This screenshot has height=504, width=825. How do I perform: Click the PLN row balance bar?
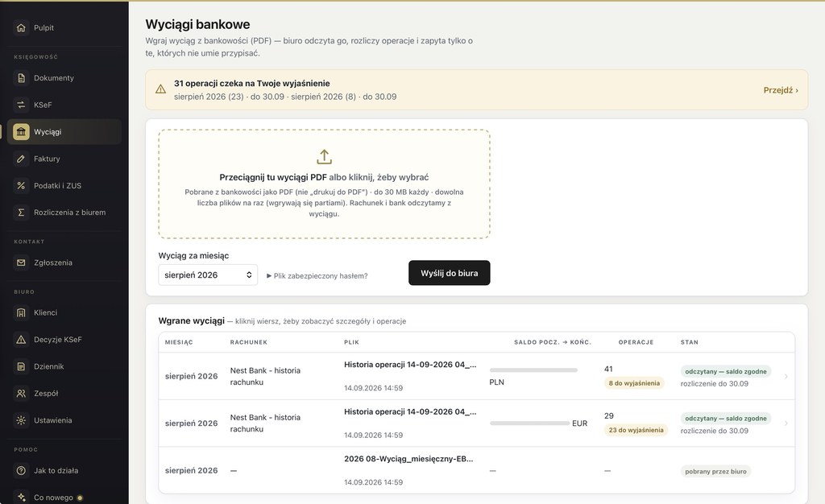533,370
